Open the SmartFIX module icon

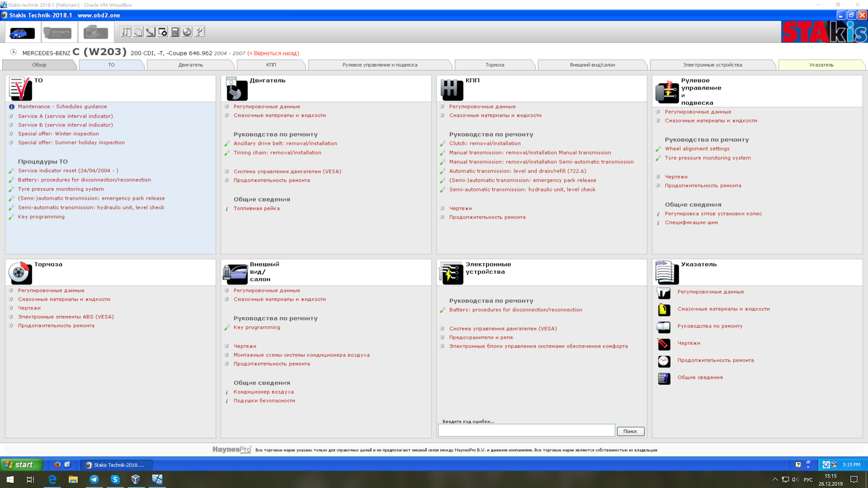pos(57,33)
